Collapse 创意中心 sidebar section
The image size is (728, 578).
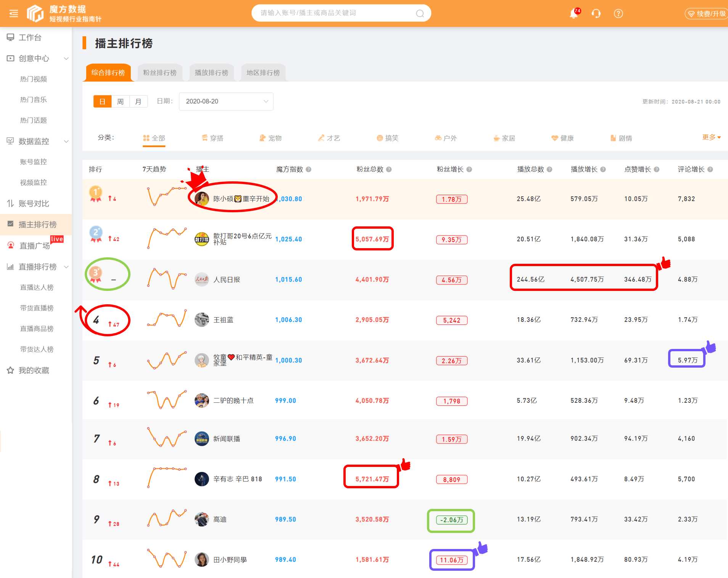(66, 58)
